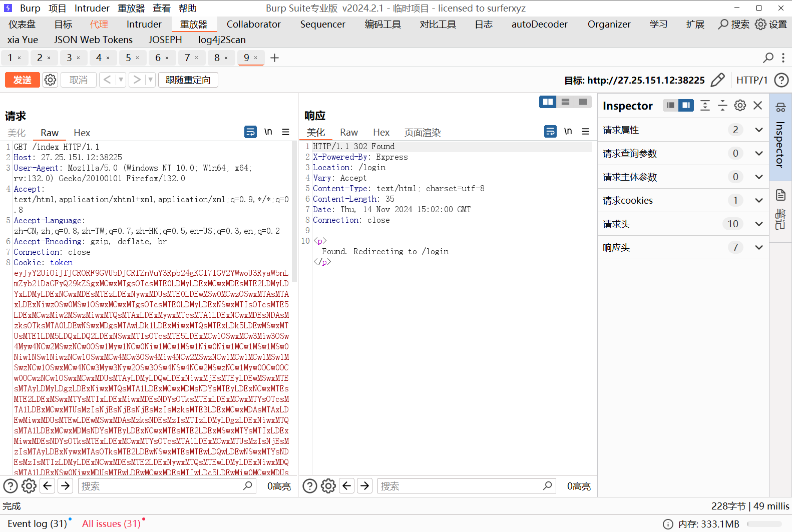Image resolution: width=792 pixels, height=532 pixels.
Task: Open history forward dropdown arrow
Action: (150, 80)
